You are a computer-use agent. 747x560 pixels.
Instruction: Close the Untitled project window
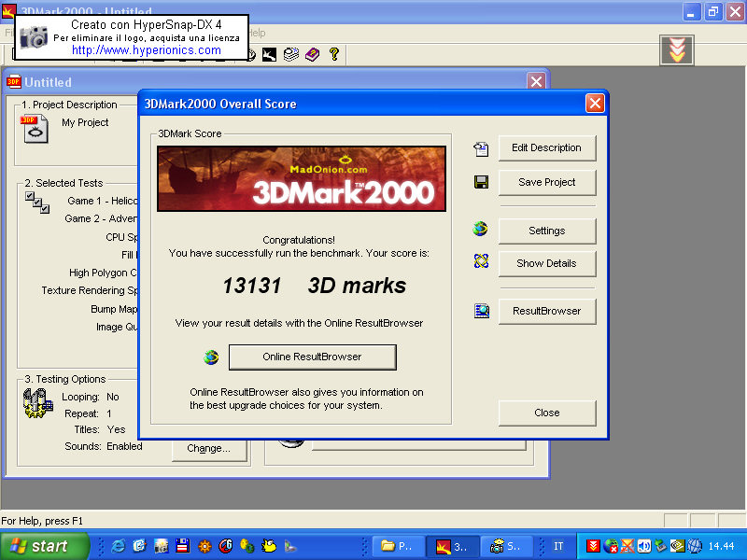pos(536,82)
